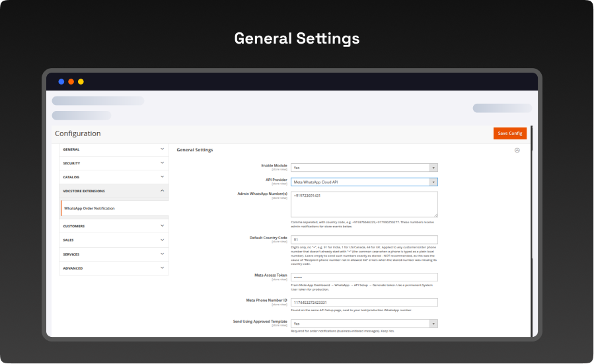Collapse the General Settings section icon
The height and width of the screenshot is (364, 594).
517,151
